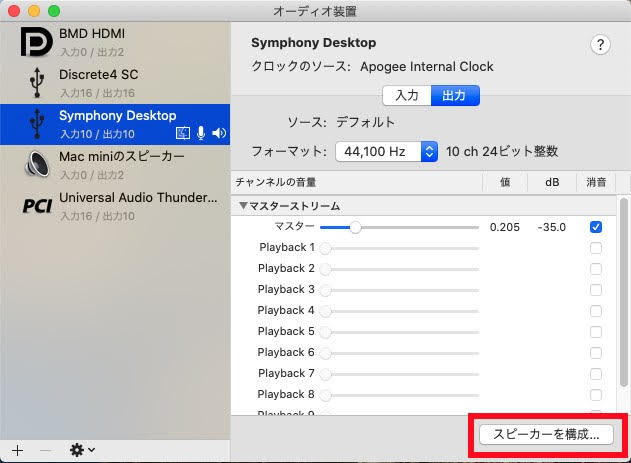Mute Playback 1 channel
The width and height of the screenshot is (631, 463).
(x=596, y=248)
